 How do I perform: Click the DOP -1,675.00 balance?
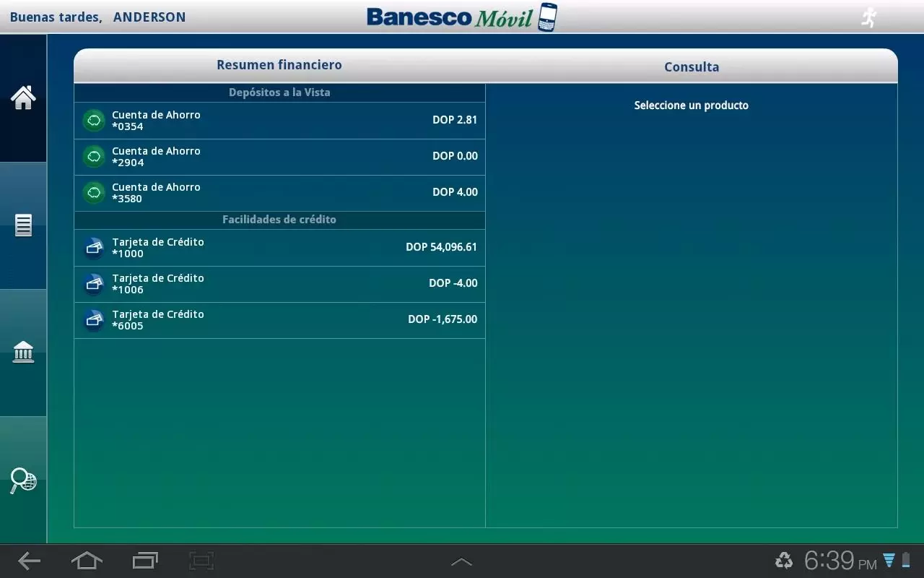(x=443, y=319)
